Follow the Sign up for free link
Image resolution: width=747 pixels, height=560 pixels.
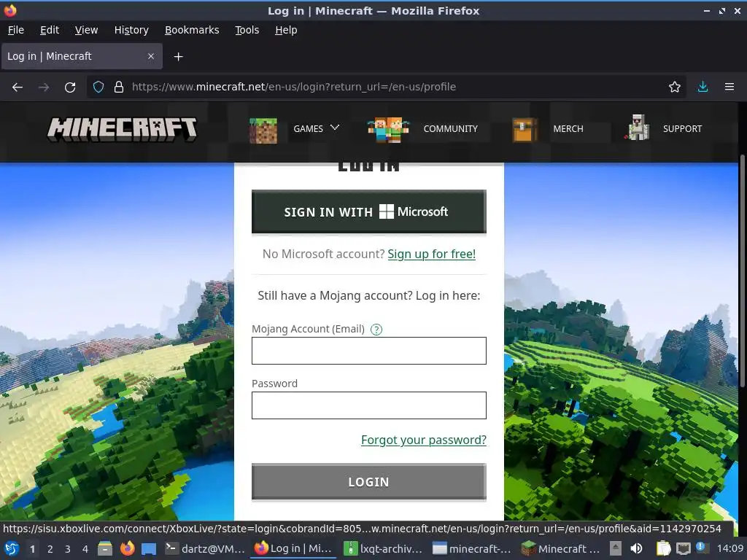(432, 254)
